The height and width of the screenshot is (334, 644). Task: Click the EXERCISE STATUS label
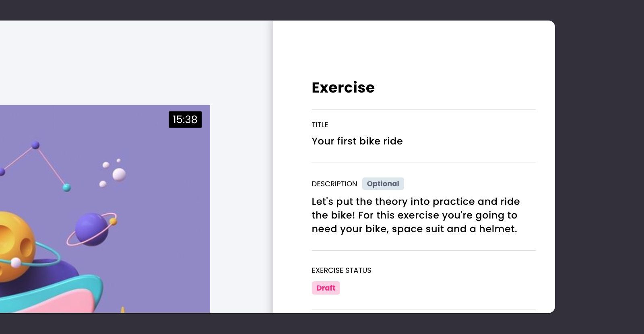(341, 270)
